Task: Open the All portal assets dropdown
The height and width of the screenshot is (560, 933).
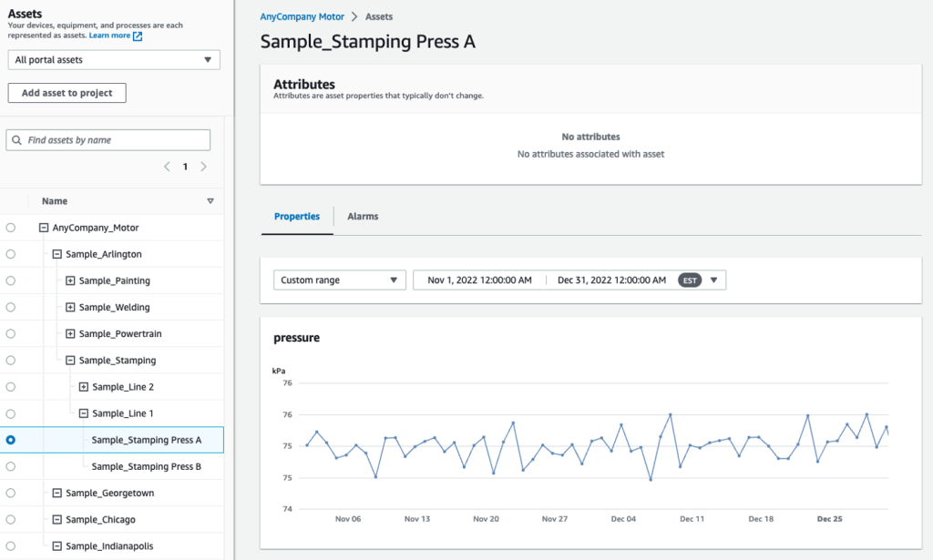Action: point(113,59)
